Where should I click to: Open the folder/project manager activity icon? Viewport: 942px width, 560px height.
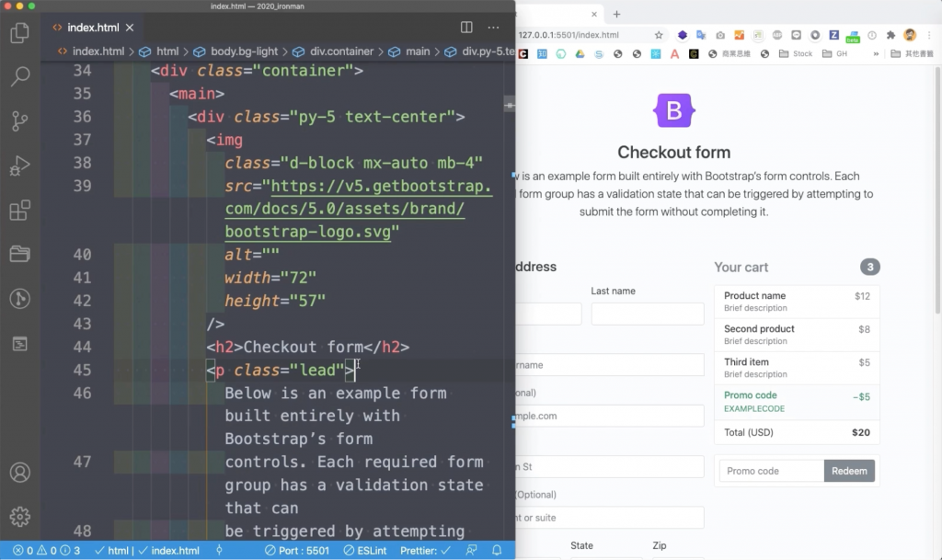pos(20,254)
